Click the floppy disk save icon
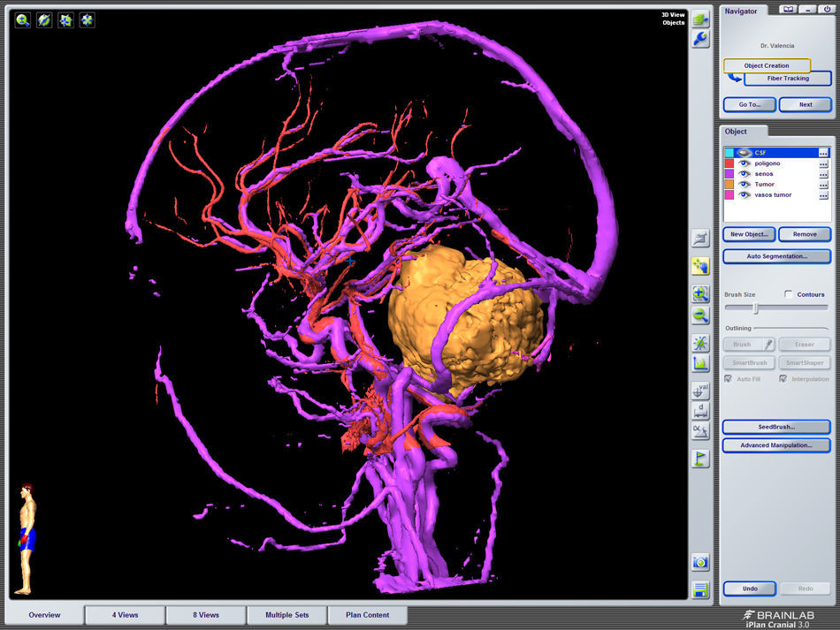The image size is (840, 630). [x=700, y=589]
